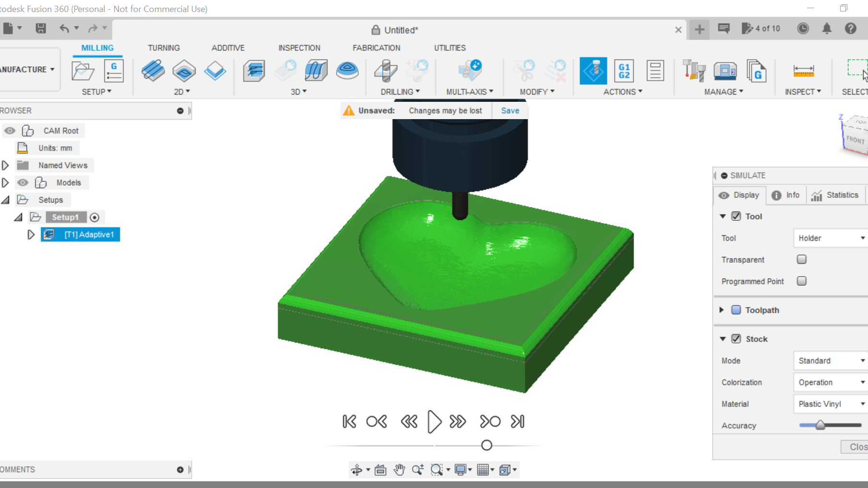Open the Post Library icon
Image resolution: width=868 pixels, height=488 pixels.
click(757, 71)
